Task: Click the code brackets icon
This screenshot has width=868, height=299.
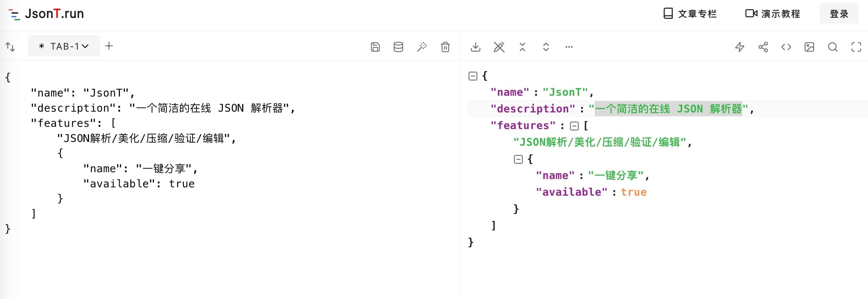Action: tap(786, 47)
